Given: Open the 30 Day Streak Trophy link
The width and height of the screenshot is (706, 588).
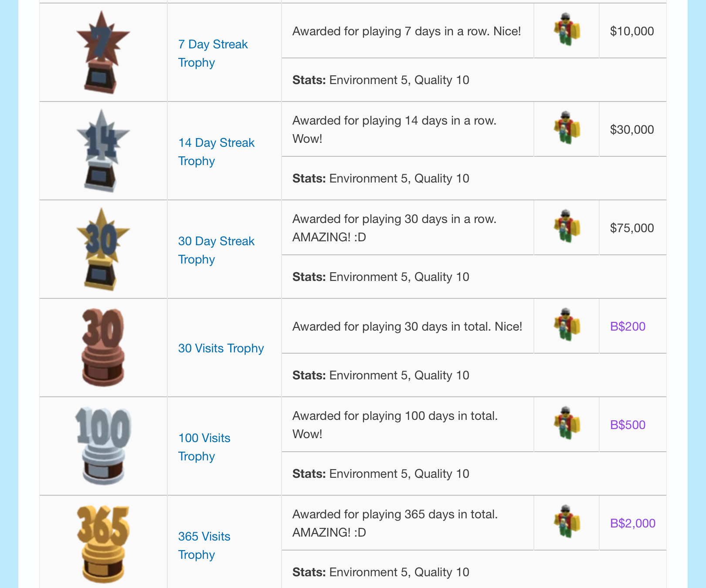Looking at the screenshot, I should [x=216, y=250].
